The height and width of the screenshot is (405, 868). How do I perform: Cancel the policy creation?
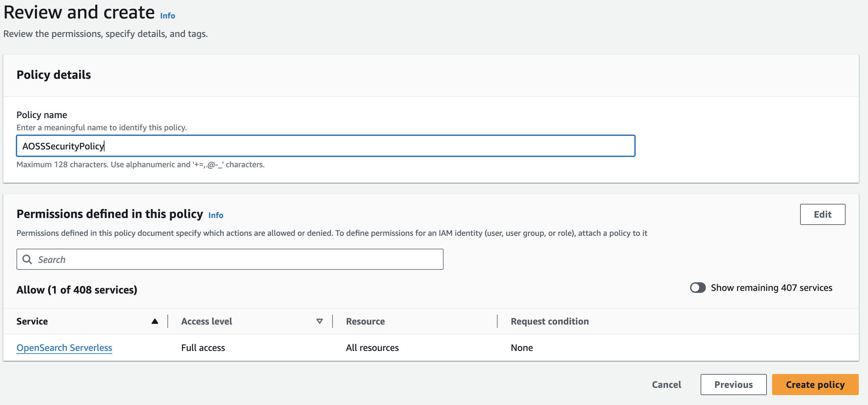(666, 385)
